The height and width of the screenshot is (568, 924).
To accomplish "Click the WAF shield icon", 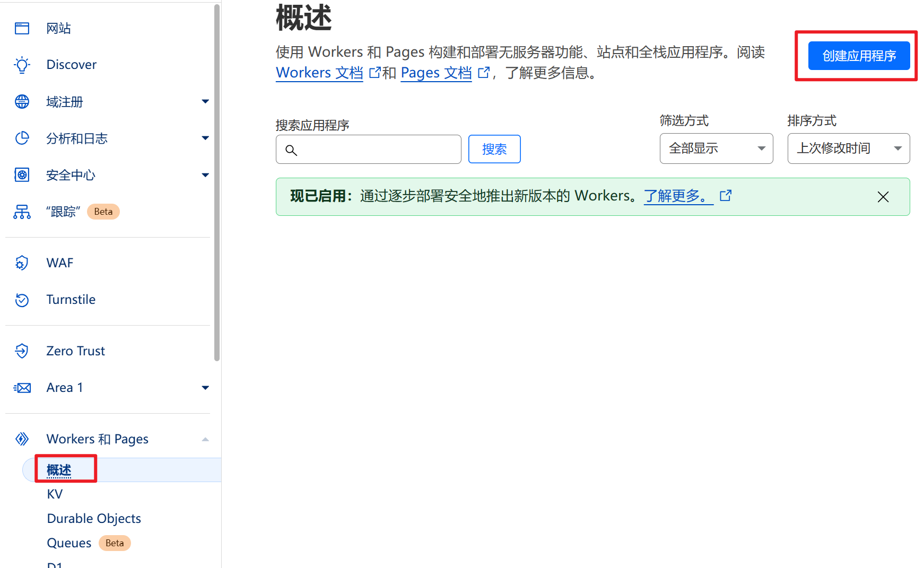I will (x=22, y=263).
